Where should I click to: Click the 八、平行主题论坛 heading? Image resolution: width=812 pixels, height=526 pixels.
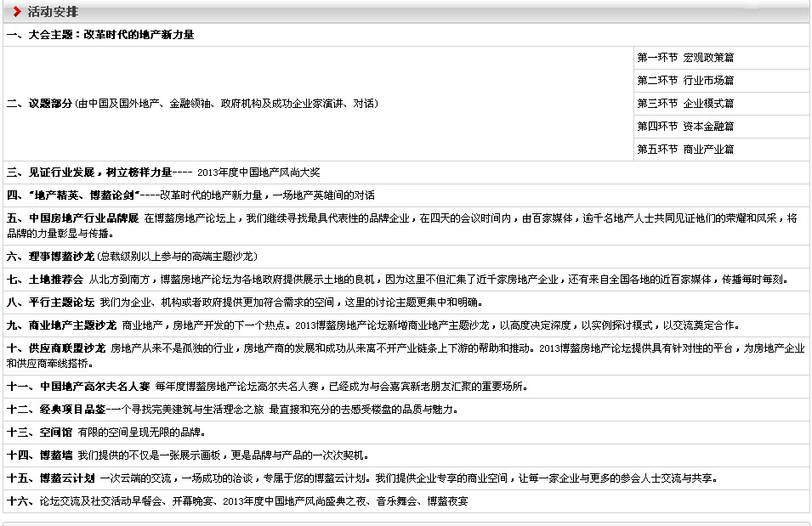[50, 302]
